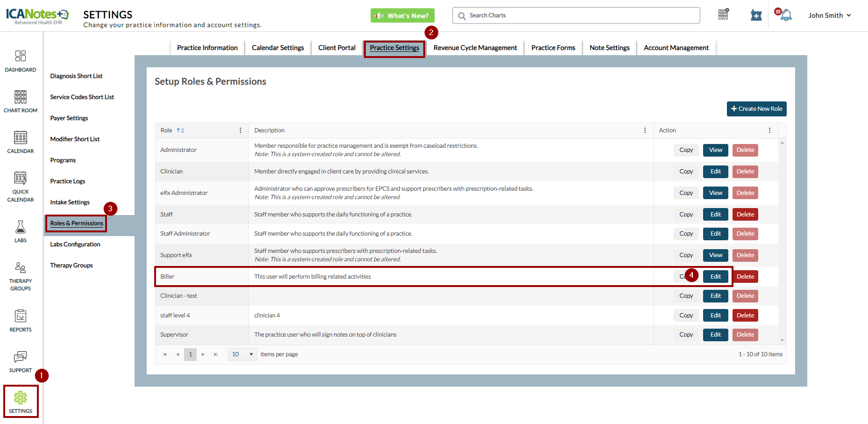Click the Search Charts input field
This screenshot has width=868, height=424.
579,15
